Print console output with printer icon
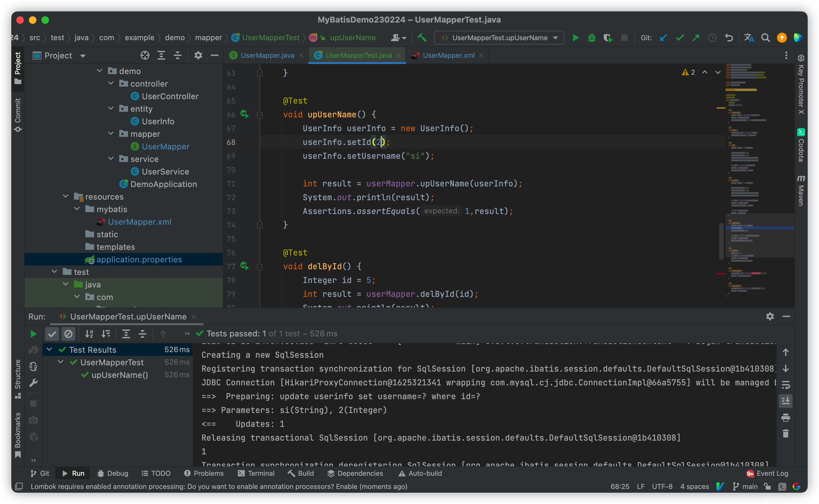Screen dimensions: 819x504 785,417
